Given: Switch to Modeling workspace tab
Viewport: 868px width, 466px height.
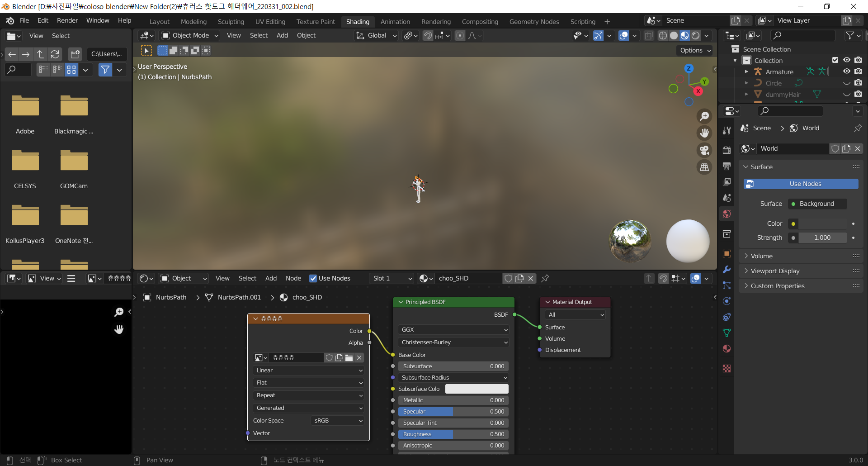Looking at the screenshot, I should (x=193, y=22).
